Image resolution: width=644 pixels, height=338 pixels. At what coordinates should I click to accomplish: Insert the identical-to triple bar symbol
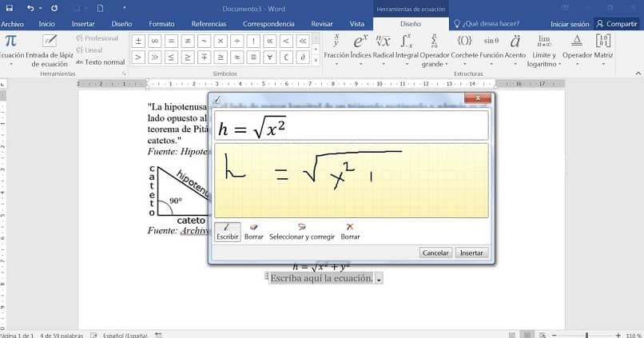coord(253,57)
